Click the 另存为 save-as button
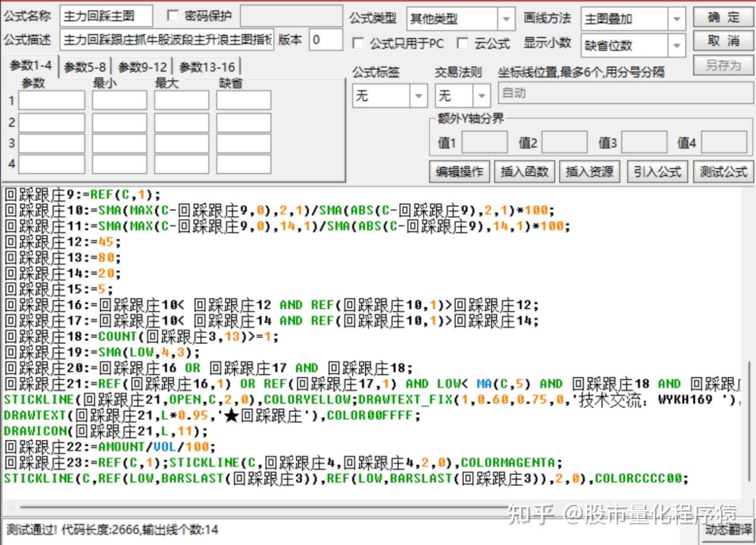 click(x=723, y=65)
